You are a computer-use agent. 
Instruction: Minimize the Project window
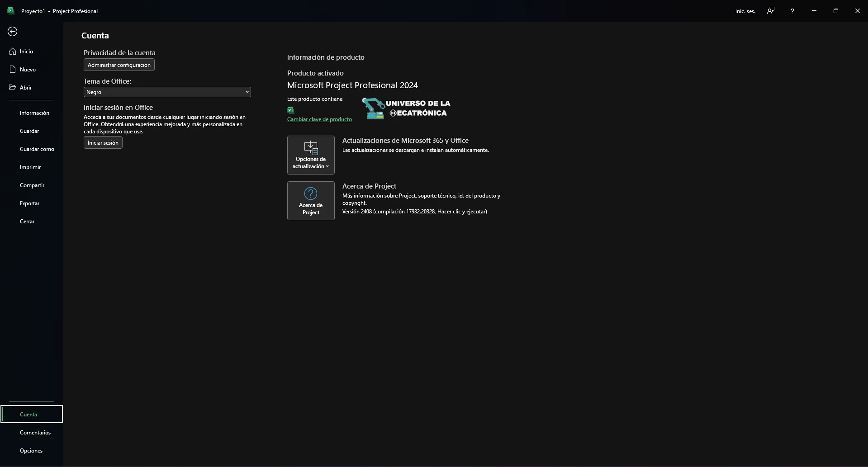click(814, 11)
